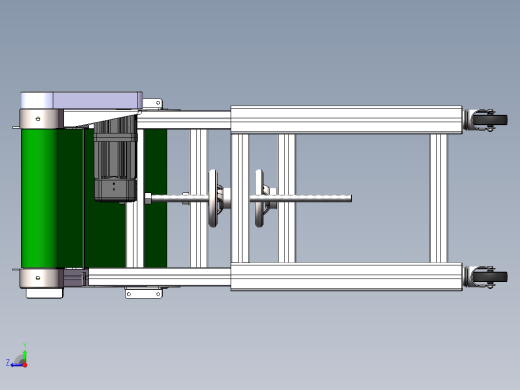Viewport: 520px width, 390px height.
Task: Click the threaded lead screw rod's right end
Action: 349,198
